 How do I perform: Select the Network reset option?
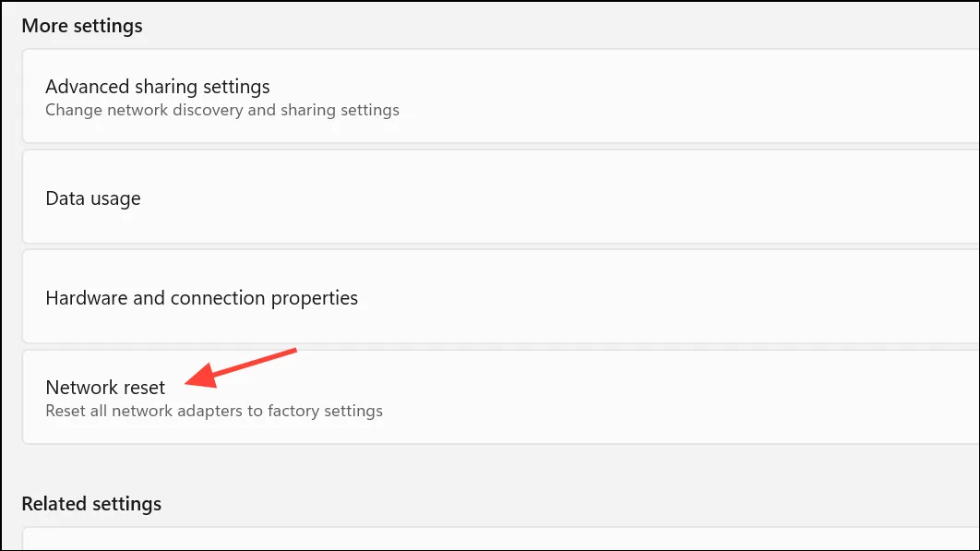[x=501, y=397]
